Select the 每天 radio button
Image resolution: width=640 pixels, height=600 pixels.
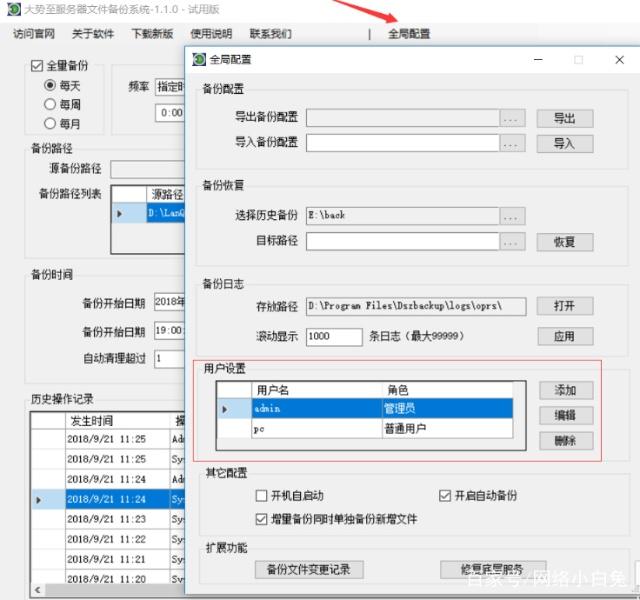[x=50, y=85]
